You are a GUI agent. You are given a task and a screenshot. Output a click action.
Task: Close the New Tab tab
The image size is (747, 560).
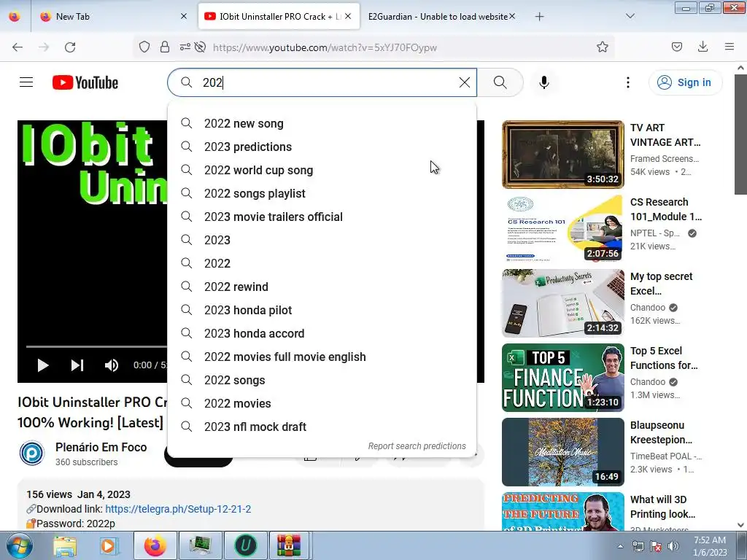(x=184, y=16)
